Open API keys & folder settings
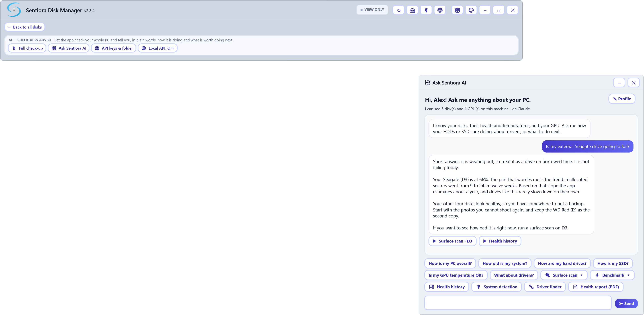The image size is (644, 315). 114,48
